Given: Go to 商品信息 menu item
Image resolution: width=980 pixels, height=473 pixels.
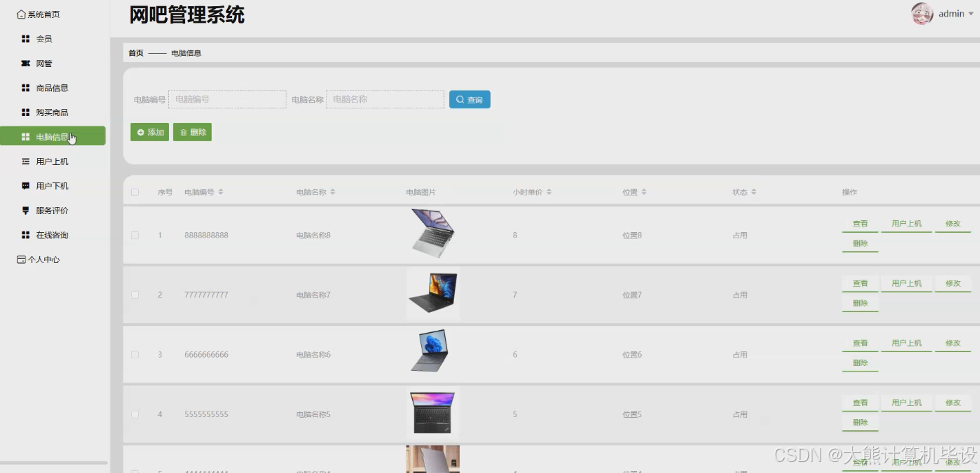Looking at the screenshot, I should pyautogui.click(x=52, y=88).
